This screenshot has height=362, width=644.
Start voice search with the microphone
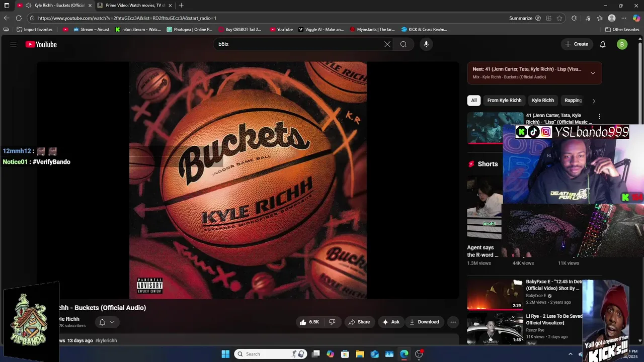426,44
